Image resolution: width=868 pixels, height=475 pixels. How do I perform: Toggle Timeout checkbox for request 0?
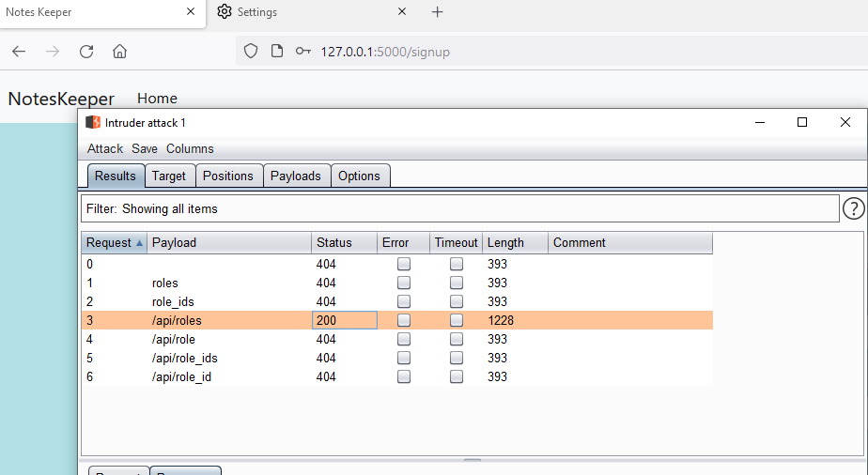(457, 264)
